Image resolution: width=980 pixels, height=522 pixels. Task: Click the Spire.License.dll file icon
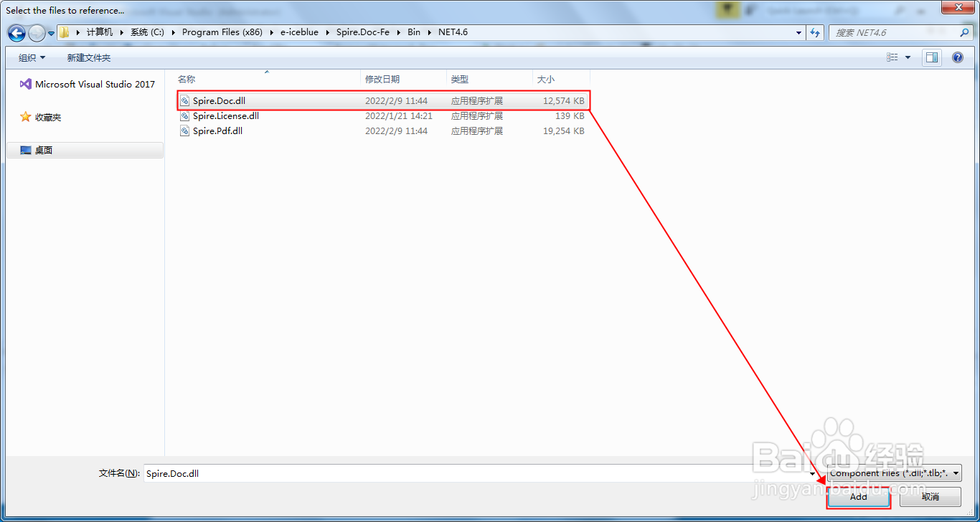[185, 115]
